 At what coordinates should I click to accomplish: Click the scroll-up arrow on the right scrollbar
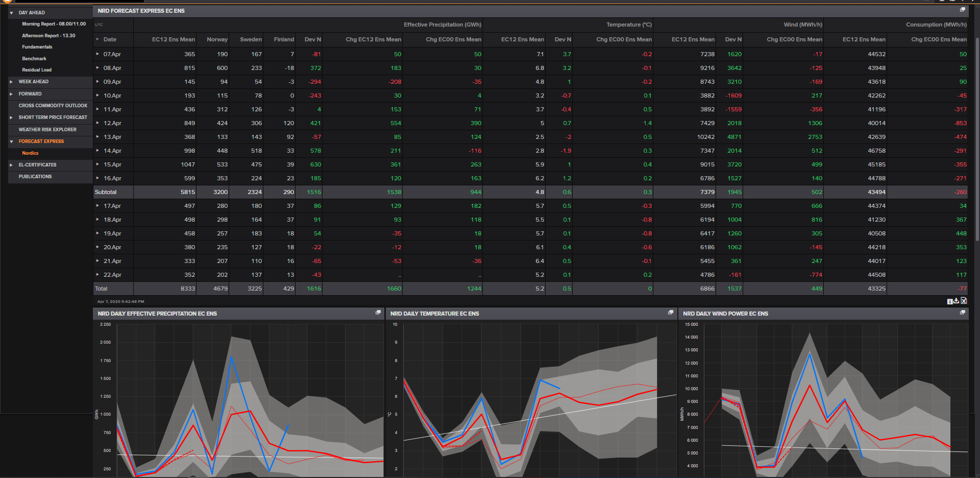click(976, 6)
